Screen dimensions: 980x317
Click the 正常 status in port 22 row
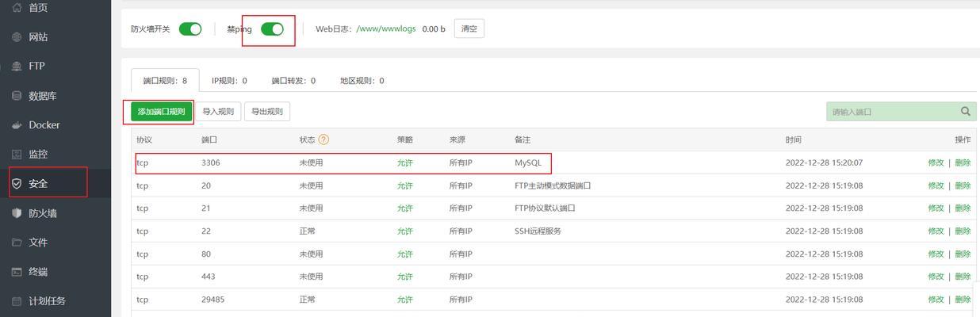pyautogui.click(x=308, y=231)
